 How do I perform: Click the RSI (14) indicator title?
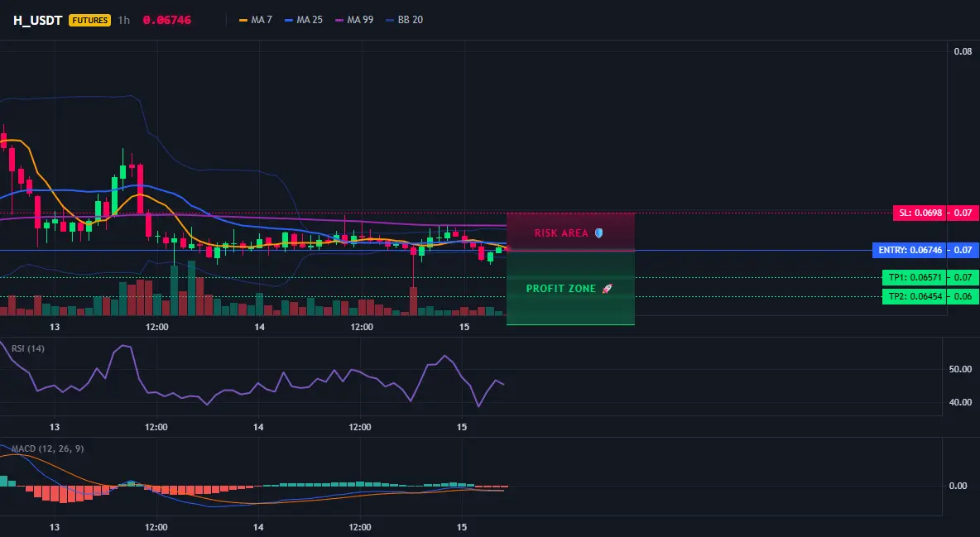click(28, 348)
